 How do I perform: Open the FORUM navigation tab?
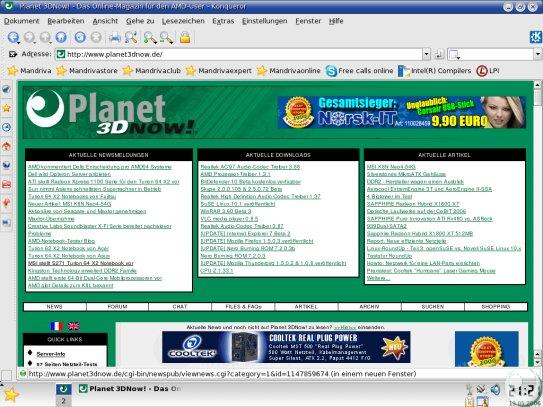[117, 307]
